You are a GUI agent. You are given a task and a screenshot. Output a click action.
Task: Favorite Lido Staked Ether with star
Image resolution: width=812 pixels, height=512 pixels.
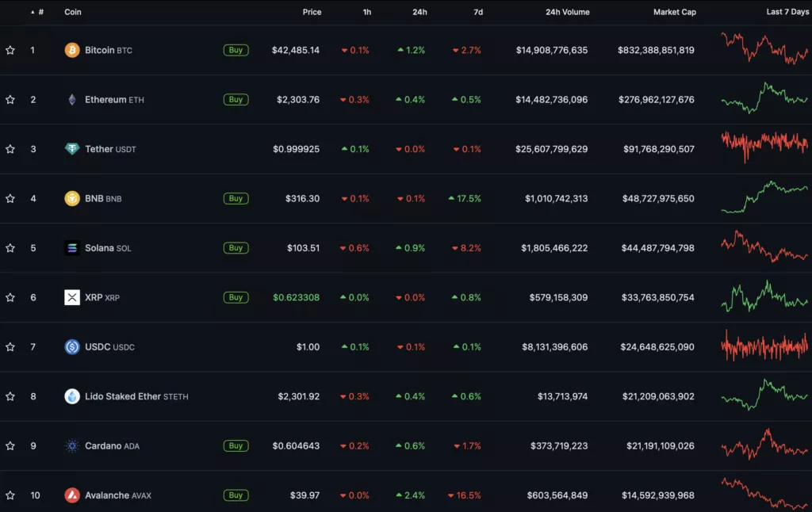10,396
